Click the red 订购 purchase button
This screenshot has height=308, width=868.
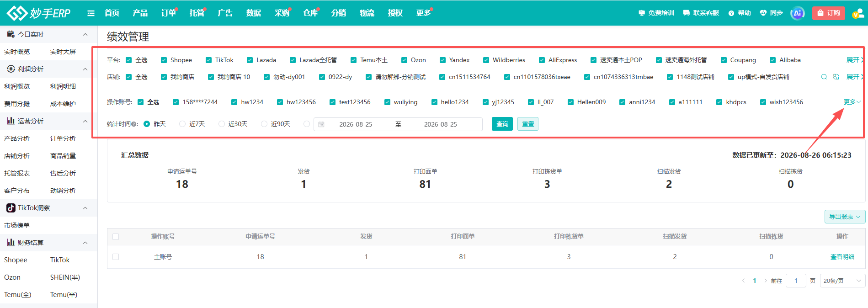[x=829, y=13]
